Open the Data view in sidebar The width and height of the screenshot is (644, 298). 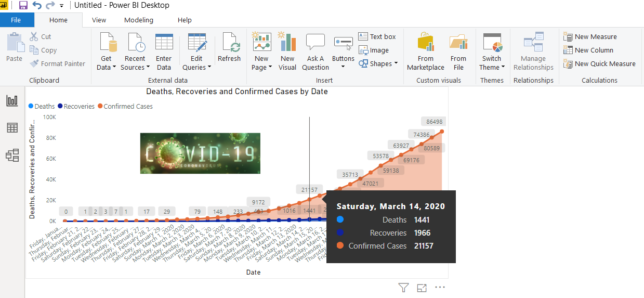12,128
